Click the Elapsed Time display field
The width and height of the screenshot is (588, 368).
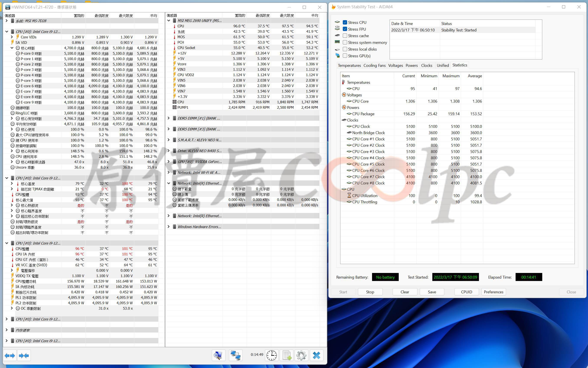click(x=528, y=277)
